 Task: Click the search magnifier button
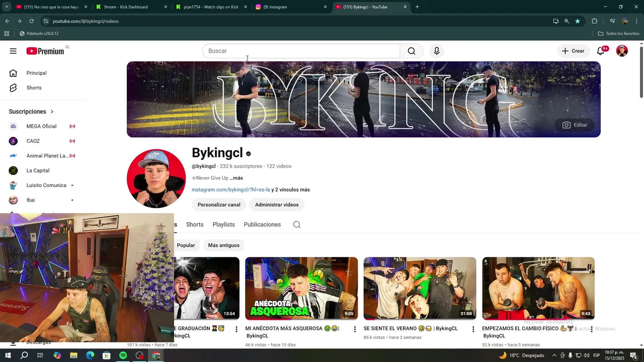[412, 51]
